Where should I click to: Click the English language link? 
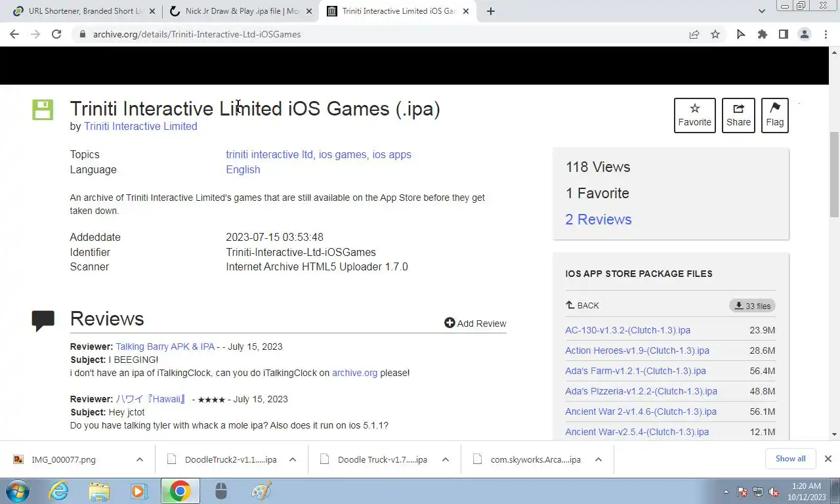coord(243,169)
